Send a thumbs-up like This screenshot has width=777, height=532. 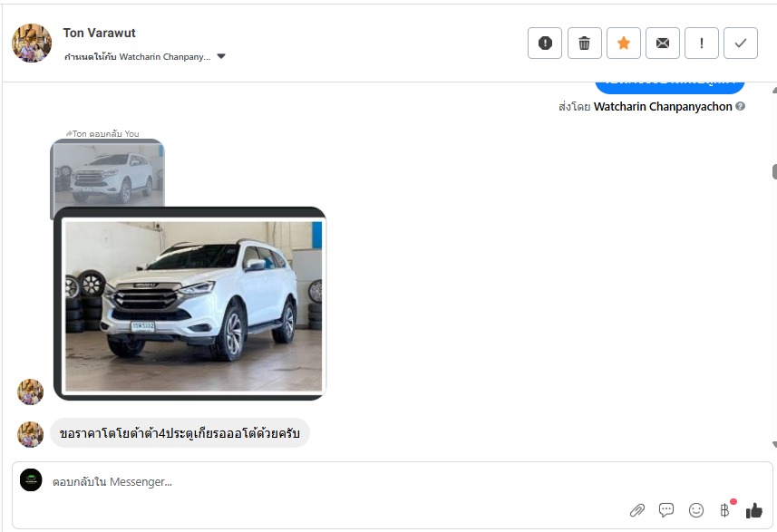pos(753,510)
